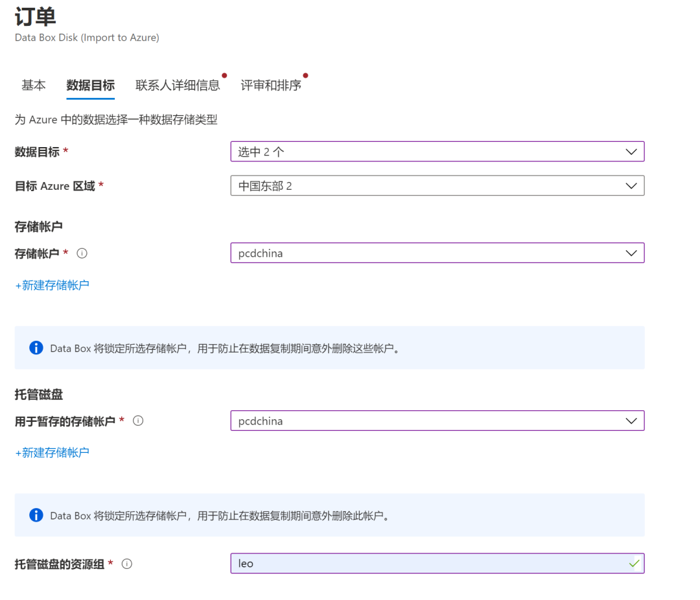The image size is (700, 600).
Task: Click the 订单 page title
Action: click(35, 17)
